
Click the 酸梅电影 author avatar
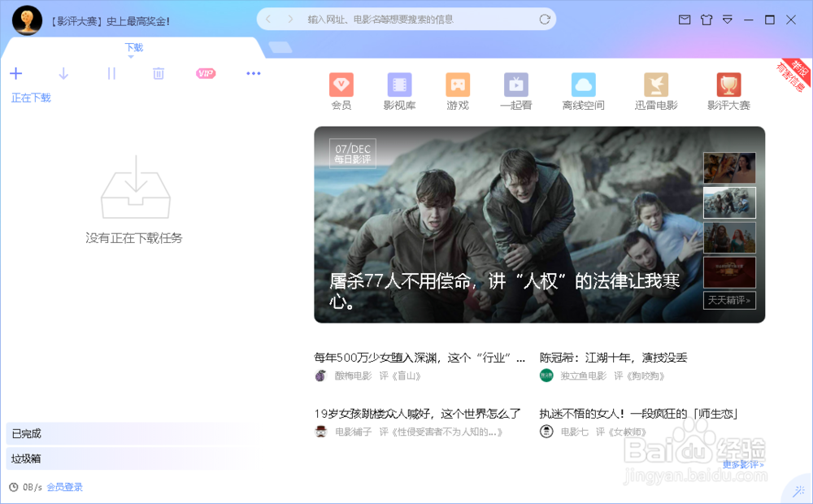pos(321,376)
